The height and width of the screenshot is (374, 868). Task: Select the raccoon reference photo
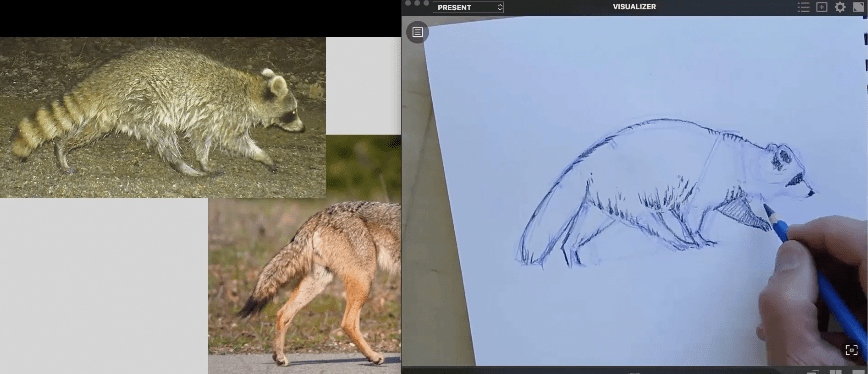pyautogui.click(x=163, y=117)
